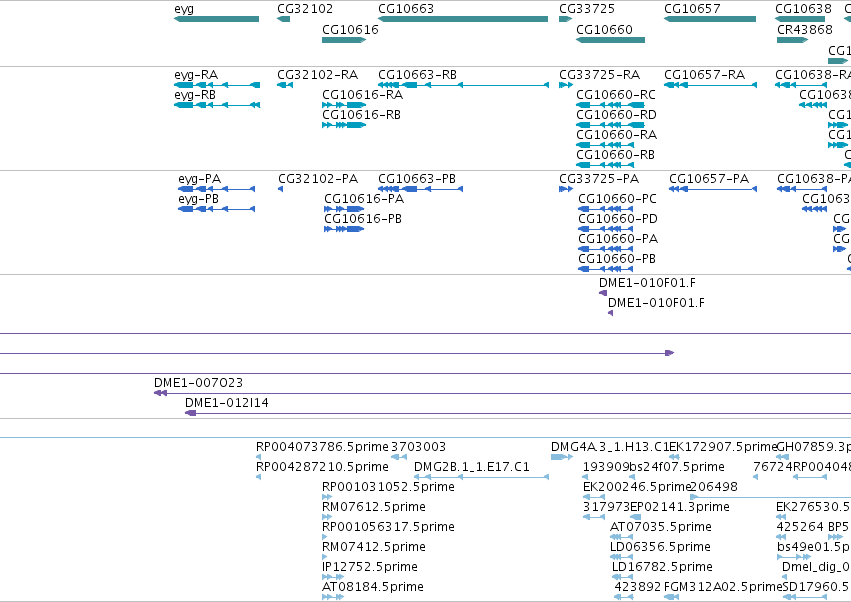This screenshot has height=602, width=851.
Task: Select the 423892 feature label
Action: 637,587
